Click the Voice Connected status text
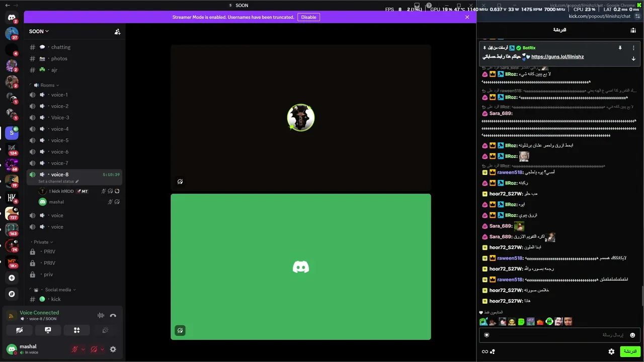This screenshot has width=644, height=362. (39, 313)
